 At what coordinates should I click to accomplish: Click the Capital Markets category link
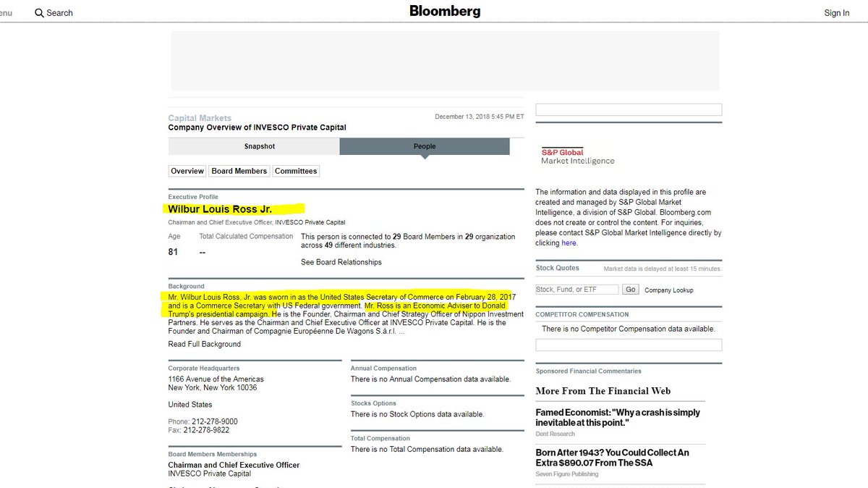pyautogui.click(x=200, y=118)
